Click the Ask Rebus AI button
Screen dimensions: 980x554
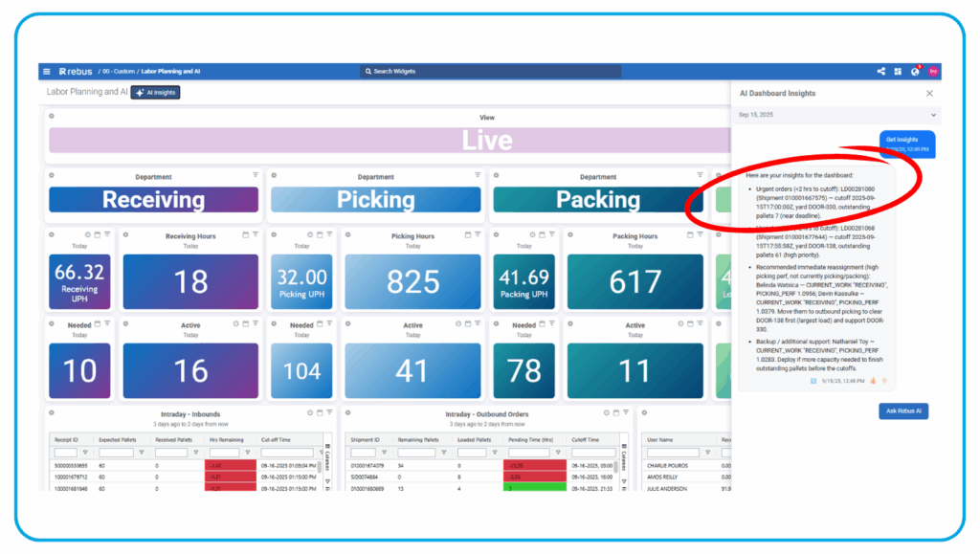point(903,411)
